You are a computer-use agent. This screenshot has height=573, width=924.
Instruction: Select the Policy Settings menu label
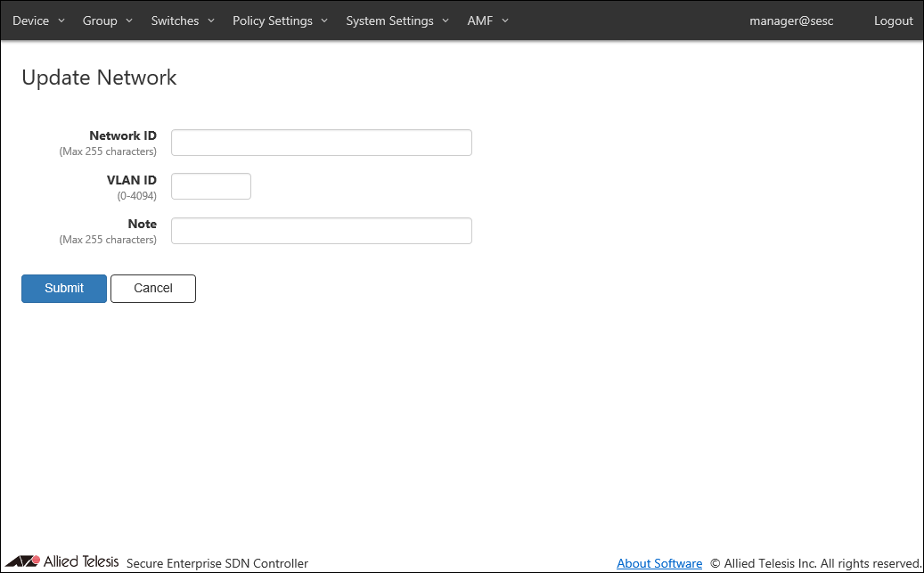point(272,20)
